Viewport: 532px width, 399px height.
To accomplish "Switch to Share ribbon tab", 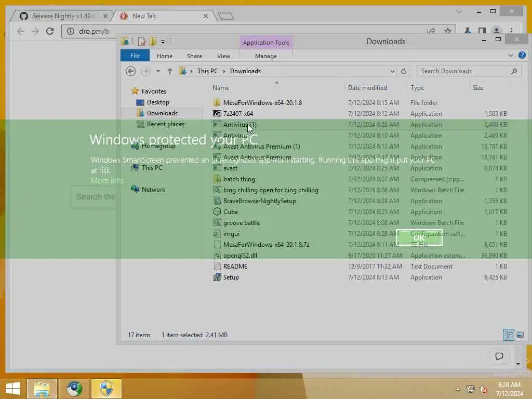I will tap(194, 56).
